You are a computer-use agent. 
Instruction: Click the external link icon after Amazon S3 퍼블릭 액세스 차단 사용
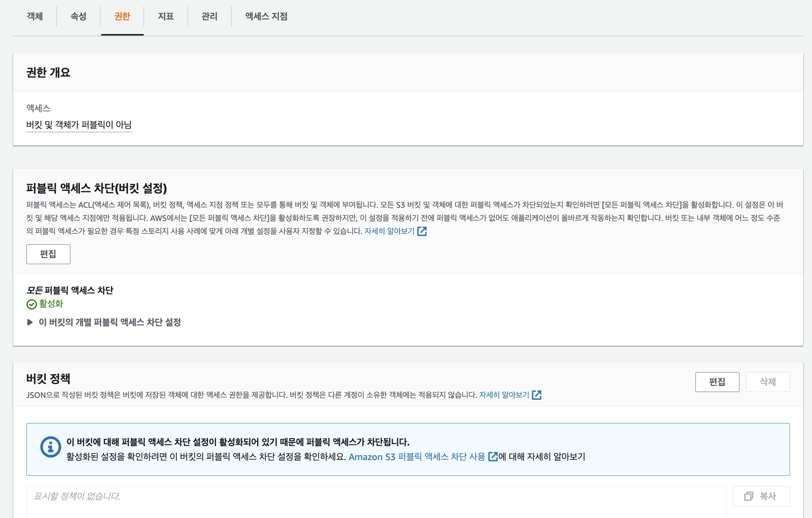pyautogui.click(x=493, y=456)
